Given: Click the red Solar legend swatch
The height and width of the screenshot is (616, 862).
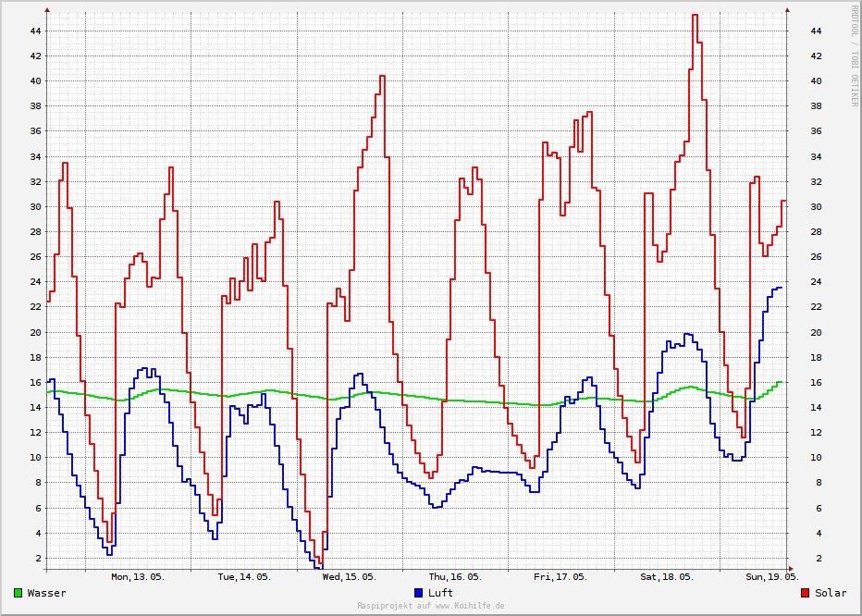Looking at the screenshot, I should 806,593.
